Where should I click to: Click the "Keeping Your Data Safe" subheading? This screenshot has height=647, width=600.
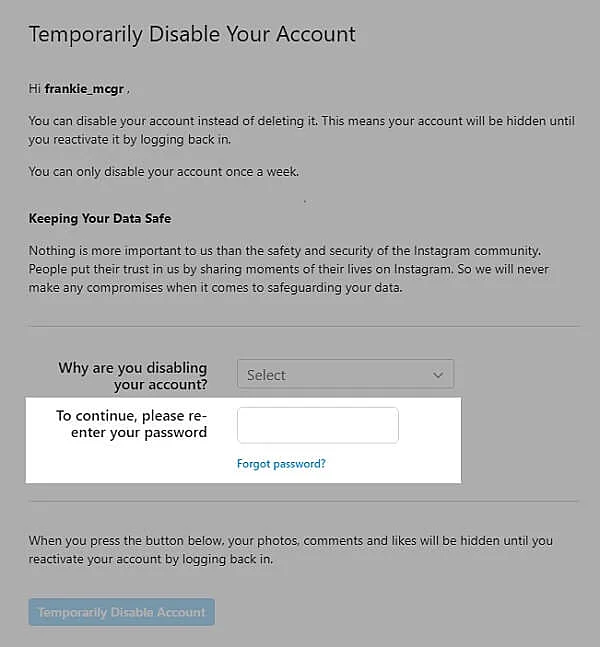point(100,218)
